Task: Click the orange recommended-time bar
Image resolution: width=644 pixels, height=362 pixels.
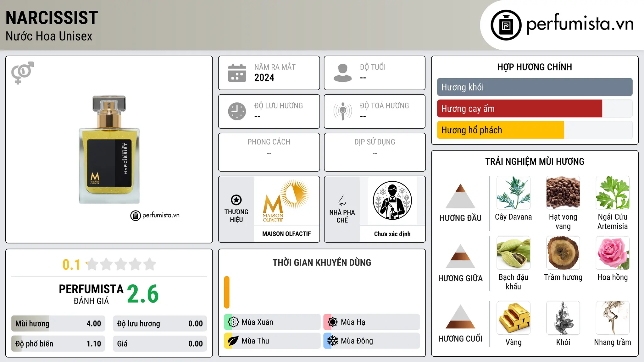Action: pyautogui.click(x=227, y=292)
